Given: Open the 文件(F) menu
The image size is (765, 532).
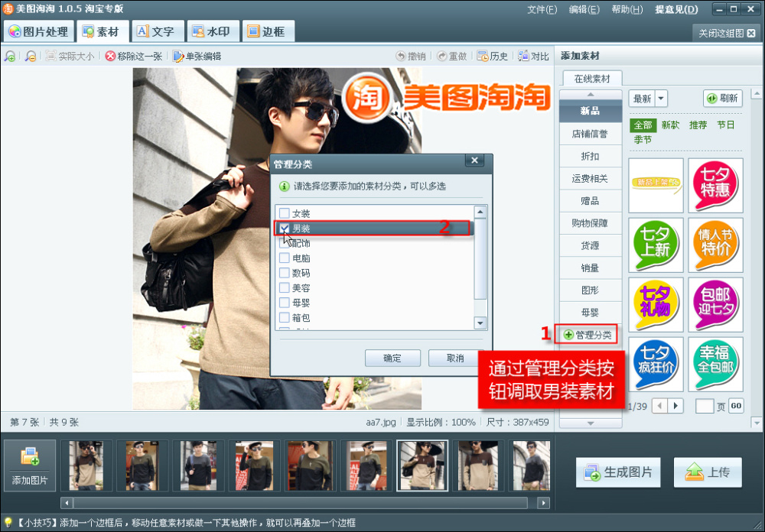Looking at the screenshot, I should point(542,10).
